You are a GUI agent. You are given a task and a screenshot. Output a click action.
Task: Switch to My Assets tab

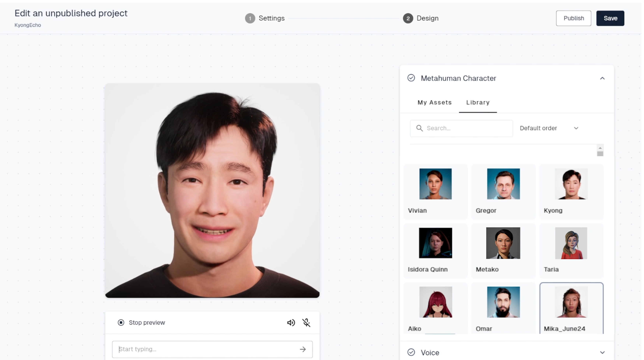[435, 103]
